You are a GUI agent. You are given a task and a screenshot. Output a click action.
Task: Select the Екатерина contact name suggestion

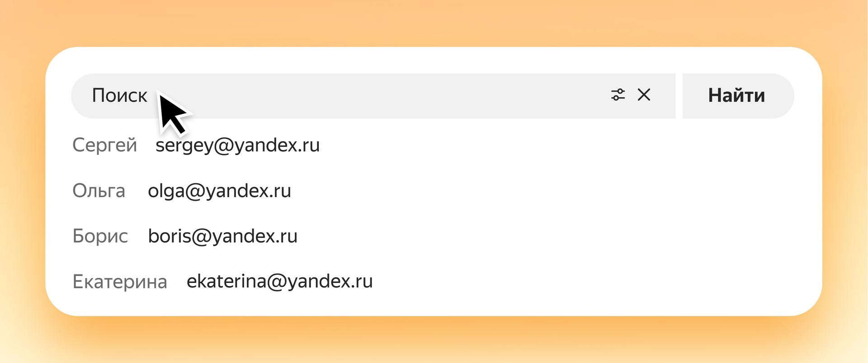coord(120,282)
